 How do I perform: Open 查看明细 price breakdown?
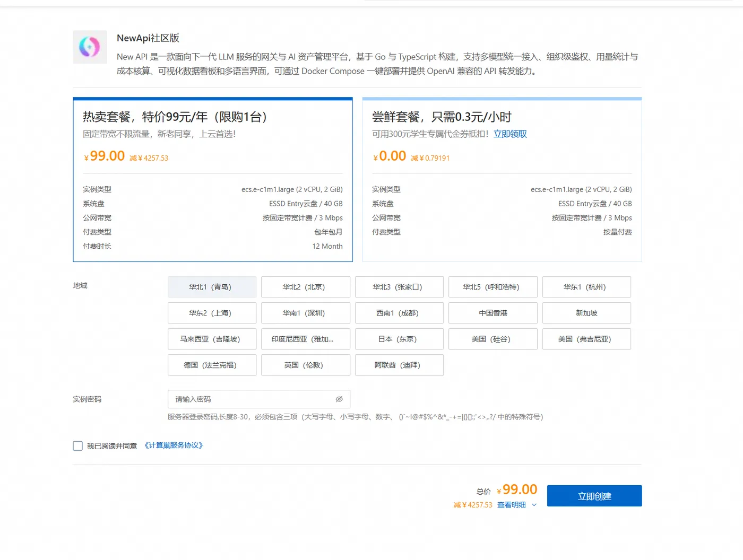point(511,505)
